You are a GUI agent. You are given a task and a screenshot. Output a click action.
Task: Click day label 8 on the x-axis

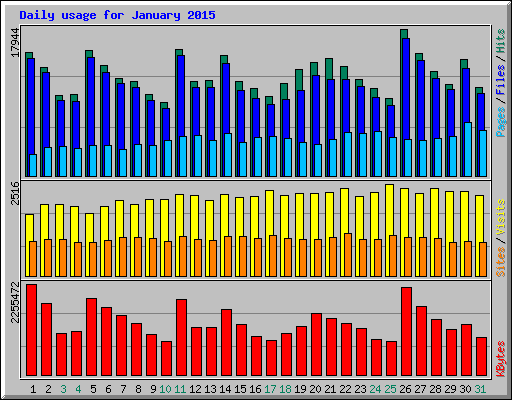138,389
